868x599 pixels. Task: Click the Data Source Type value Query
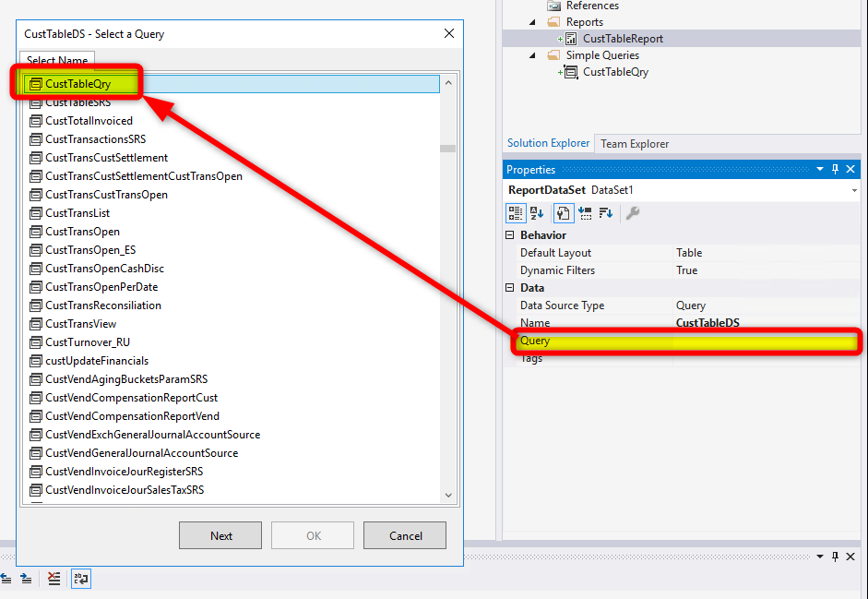690,305
